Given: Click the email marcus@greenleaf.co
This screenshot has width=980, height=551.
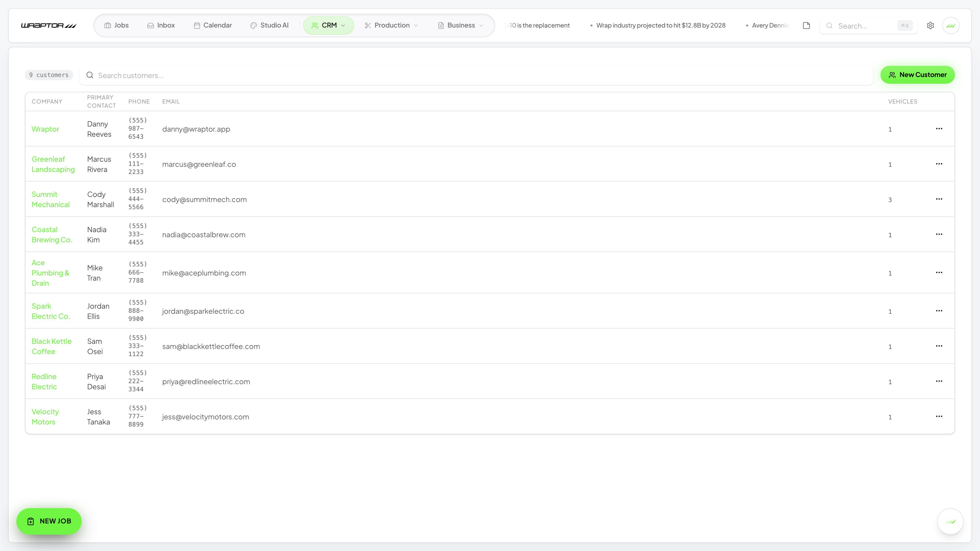Looking at the screenshot, I should click(199, 164).
